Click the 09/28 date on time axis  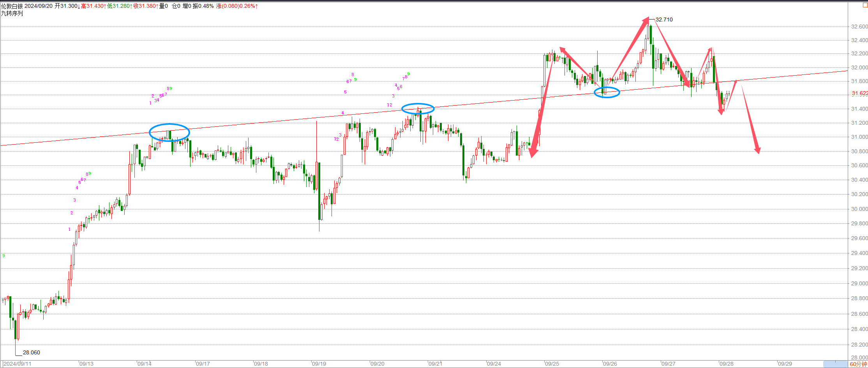(726, 364)
